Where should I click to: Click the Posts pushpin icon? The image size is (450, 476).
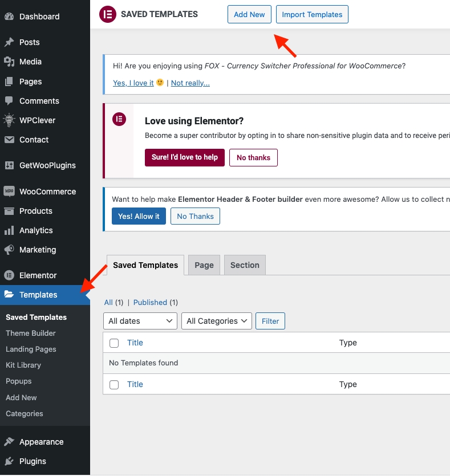click(9, 42)
